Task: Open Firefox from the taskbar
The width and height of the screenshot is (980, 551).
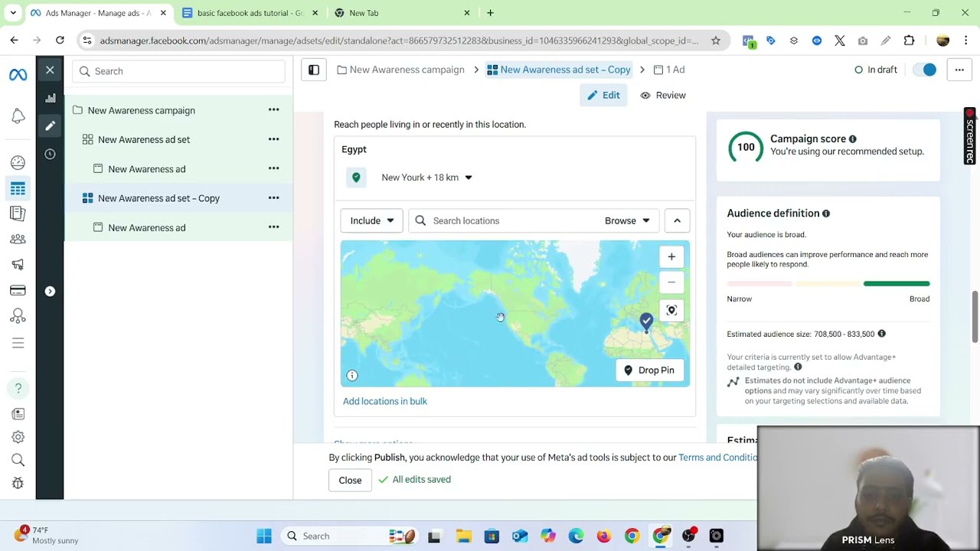Action: [604, 536]
